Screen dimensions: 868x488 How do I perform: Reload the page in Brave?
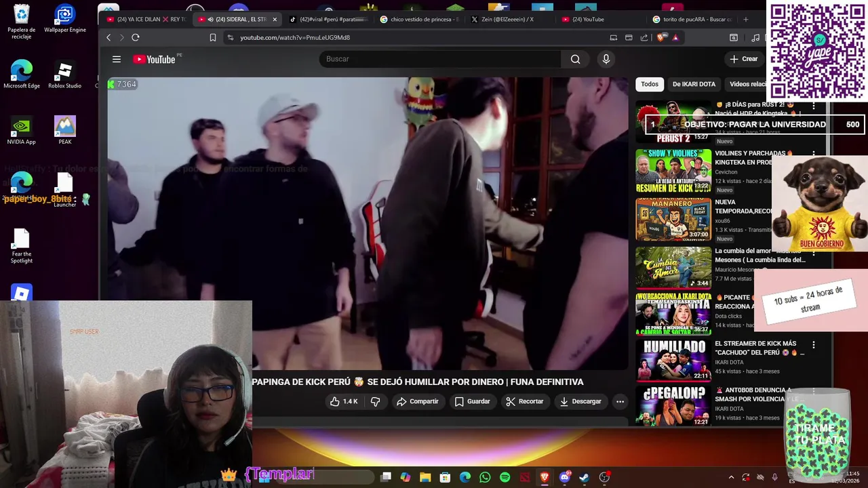coord(136,37)
